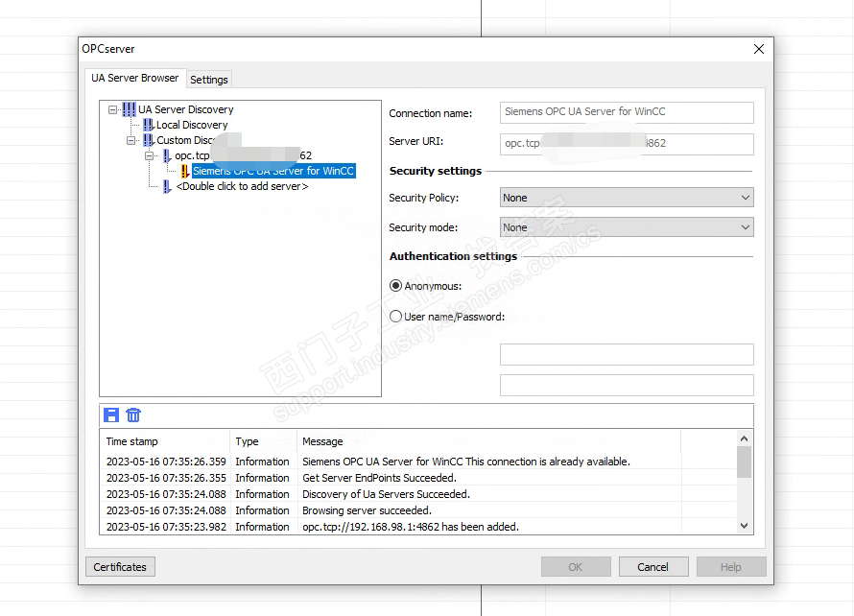
Task: Click the Certificates button
Action: click(x=120, y=567)
